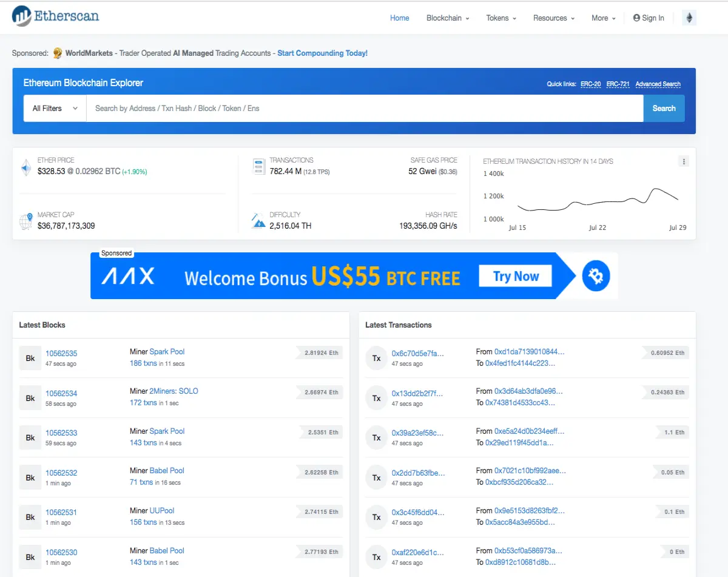Click the AAX logo in banner
The width and height of the screenshot is (728, 577).
tap(127, 277)
